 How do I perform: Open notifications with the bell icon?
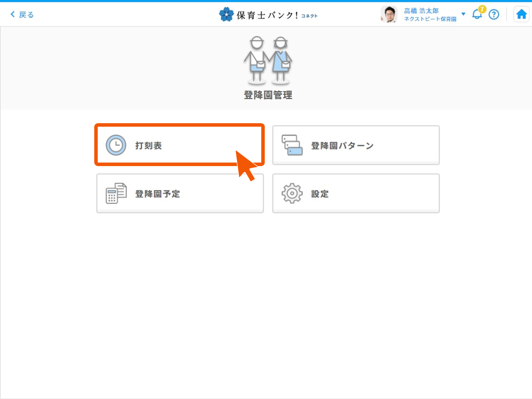click(477, 14)
